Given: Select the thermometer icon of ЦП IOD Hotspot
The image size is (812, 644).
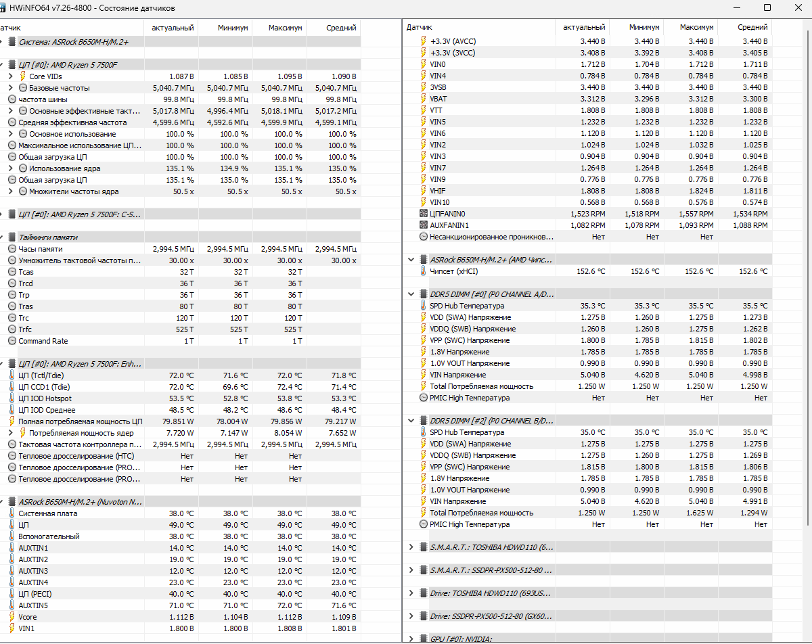Looking at the screenshot, I should point(12,398).
